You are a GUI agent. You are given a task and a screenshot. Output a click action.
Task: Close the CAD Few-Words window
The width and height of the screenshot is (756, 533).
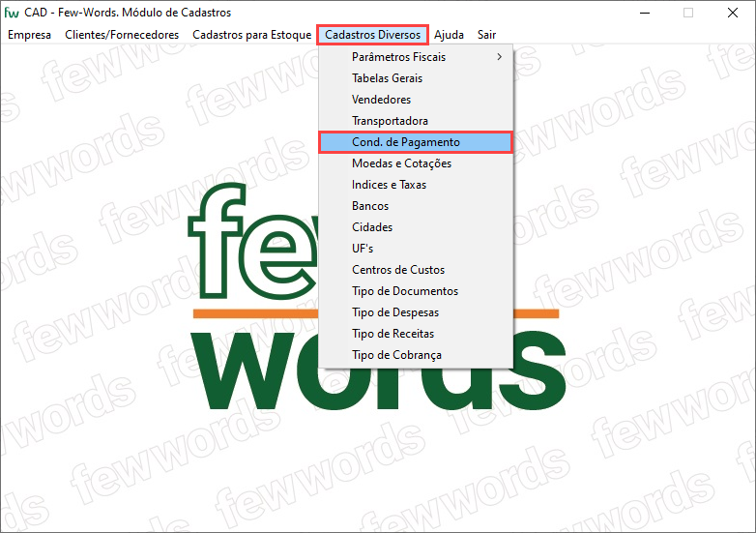pyautogui.click(x=733, y=13)
